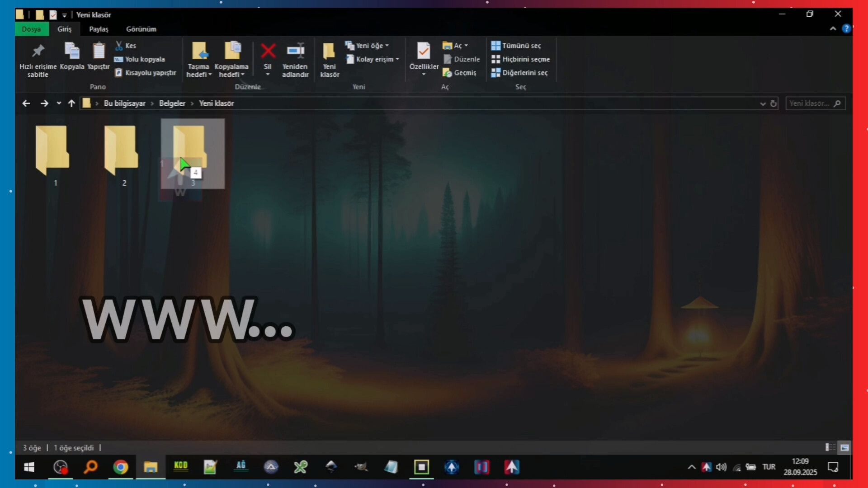Click the Pin to Quick Access (Hızlı erişime sabitle) icon

coord(38,51)
